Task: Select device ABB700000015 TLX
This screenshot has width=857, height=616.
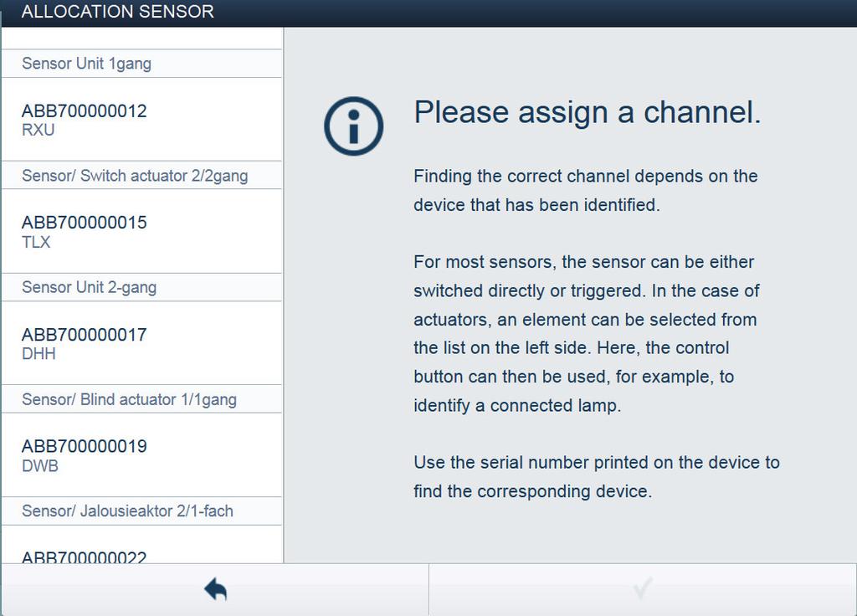Action: click(x=141, y=231)
